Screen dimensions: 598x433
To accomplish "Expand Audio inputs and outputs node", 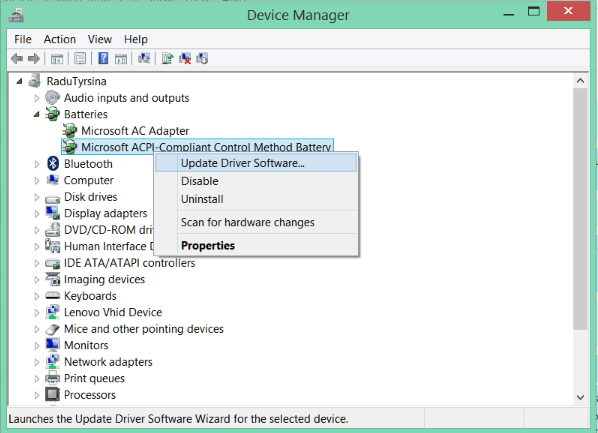I will (x=37, y=98).
